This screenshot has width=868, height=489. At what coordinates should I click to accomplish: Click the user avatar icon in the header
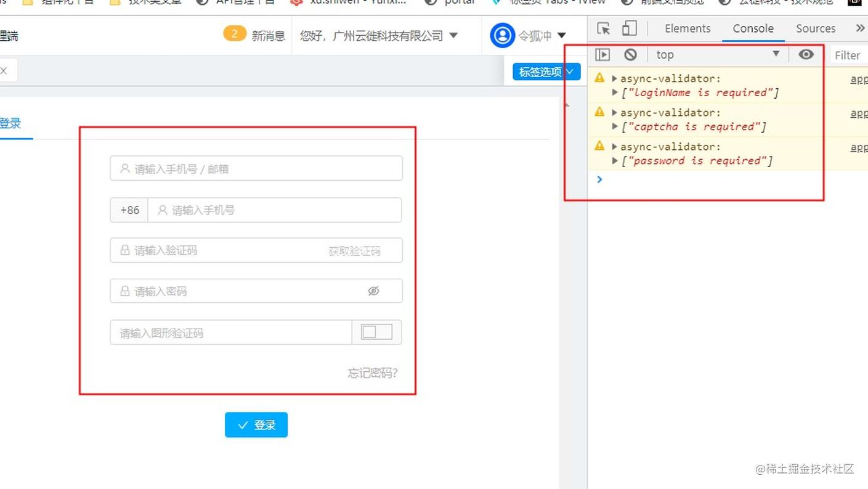[x=502, y=35]
